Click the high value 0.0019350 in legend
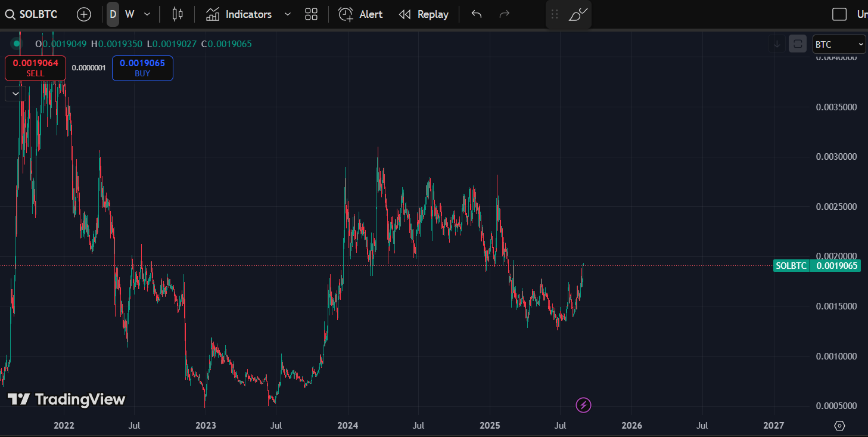868x437 pixels. click(x=120, y=44)
